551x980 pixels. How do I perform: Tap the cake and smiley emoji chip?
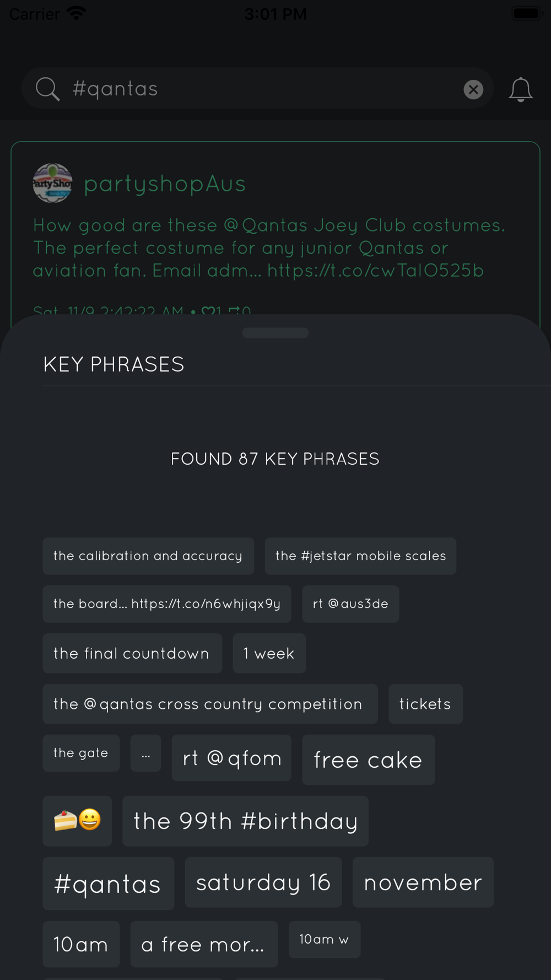(x=77, y=821)
